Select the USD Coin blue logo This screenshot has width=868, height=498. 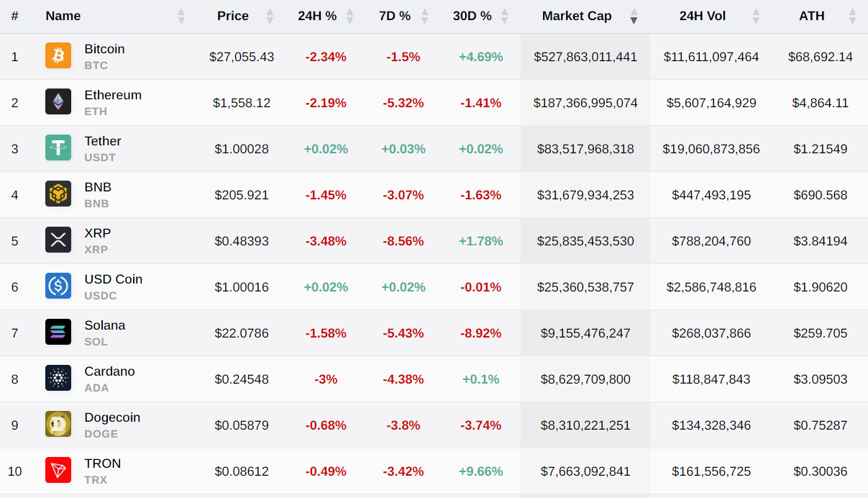point(58,286)
